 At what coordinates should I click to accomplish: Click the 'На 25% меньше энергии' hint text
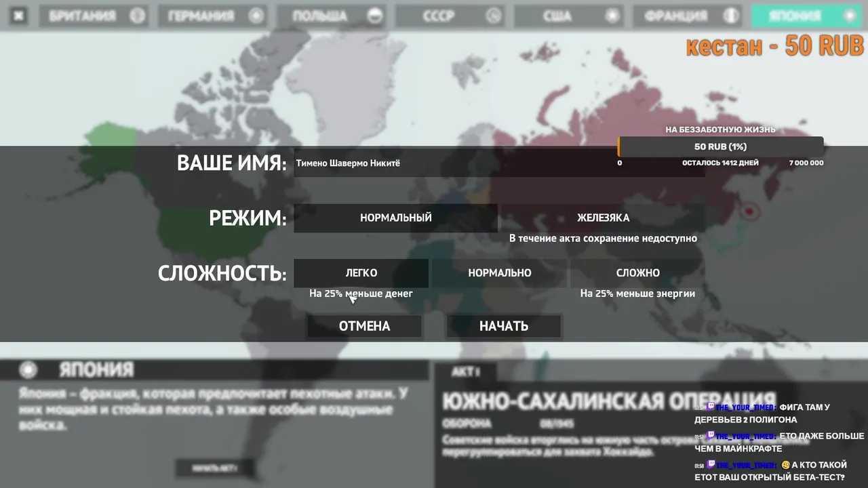tap(637, 293)
